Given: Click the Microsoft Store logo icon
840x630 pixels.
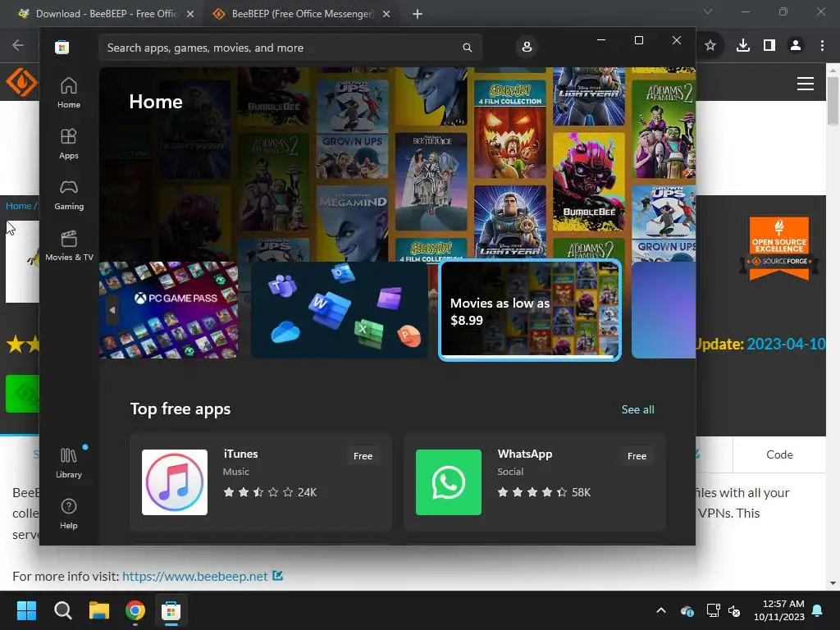Looking at the screenshot, I should click(x=62, y=47).
